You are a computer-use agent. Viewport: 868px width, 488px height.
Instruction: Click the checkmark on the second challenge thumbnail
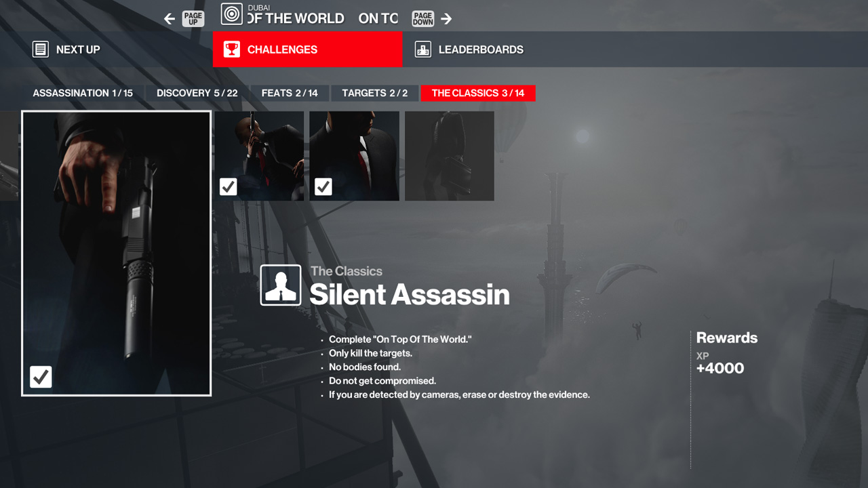[228, 186]
